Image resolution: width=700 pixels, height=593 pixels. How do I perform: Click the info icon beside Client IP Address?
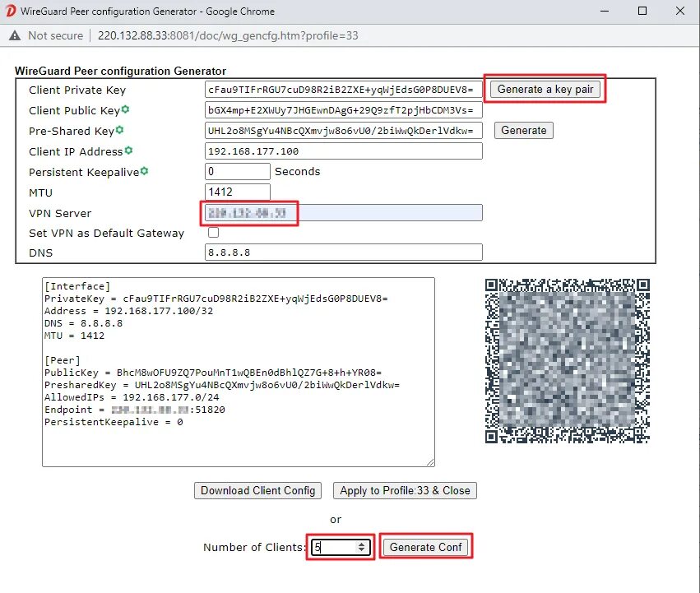(x=128, y=150)
